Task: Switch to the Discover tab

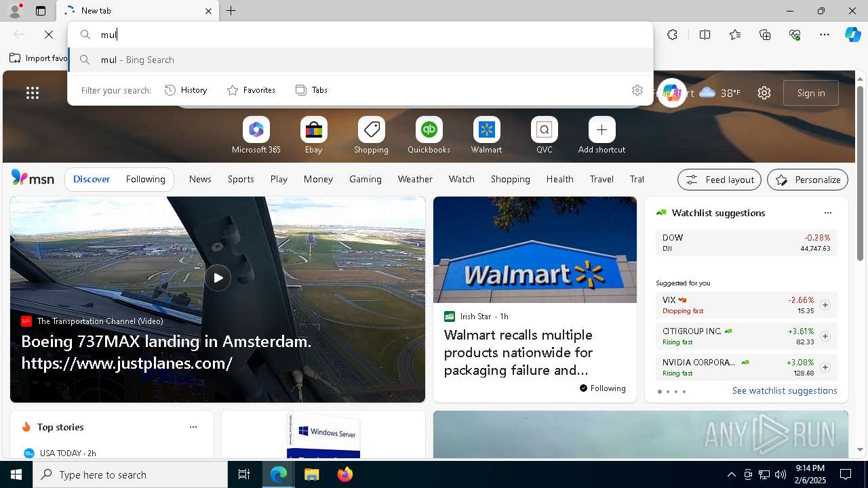Action: tap(92, 179)
